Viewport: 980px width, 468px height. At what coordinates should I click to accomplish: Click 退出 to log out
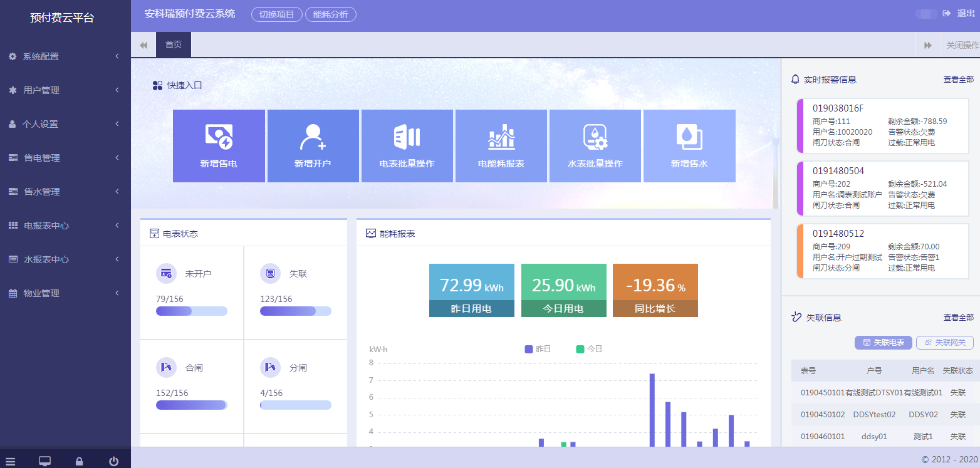click(x=966, y=14)
